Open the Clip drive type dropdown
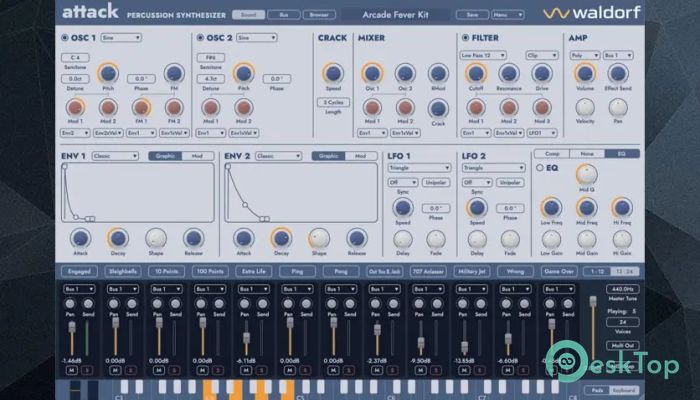This screenshot has height=400, width=700. tap(542, 55)
